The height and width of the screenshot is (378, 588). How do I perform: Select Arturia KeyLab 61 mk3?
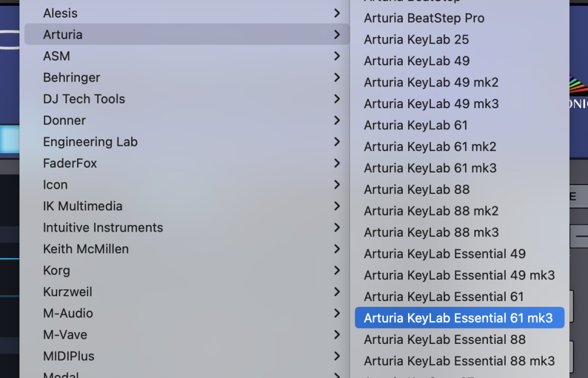click(430, 168)
